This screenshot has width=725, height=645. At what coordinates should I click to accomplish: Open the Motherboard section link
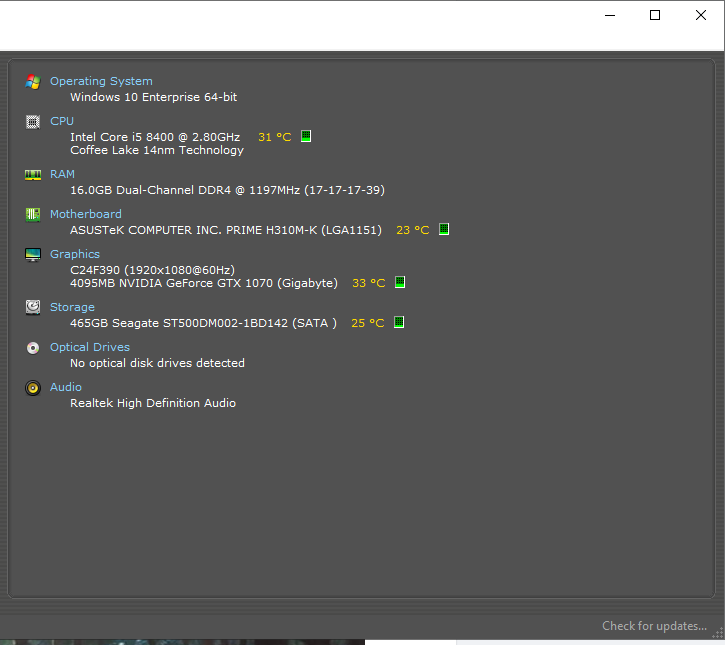pyautogui.click(x=86, y=214)
